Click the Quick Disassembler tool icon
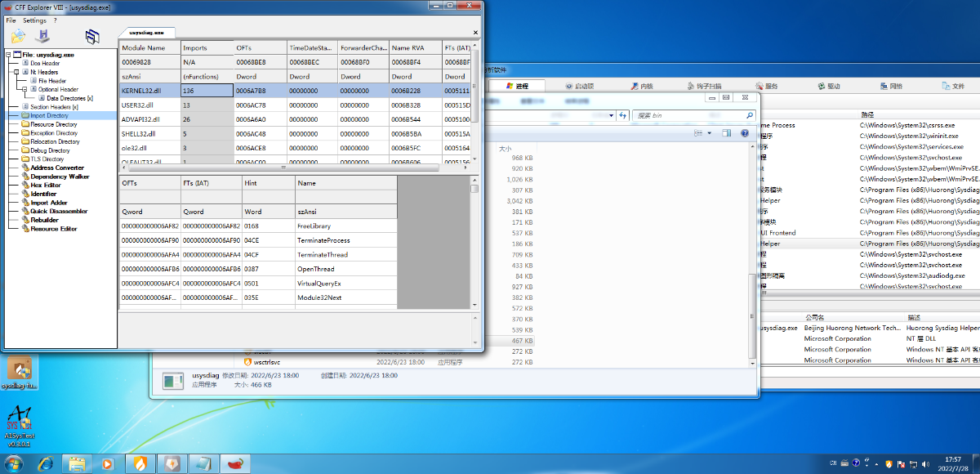Image resolution: width=980 pixels, height=474 pixels. 24,211
